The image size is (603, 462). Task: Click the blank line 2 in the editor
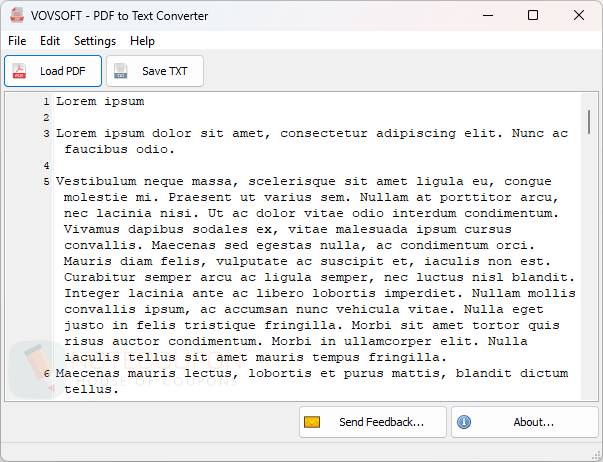[317, 117]
